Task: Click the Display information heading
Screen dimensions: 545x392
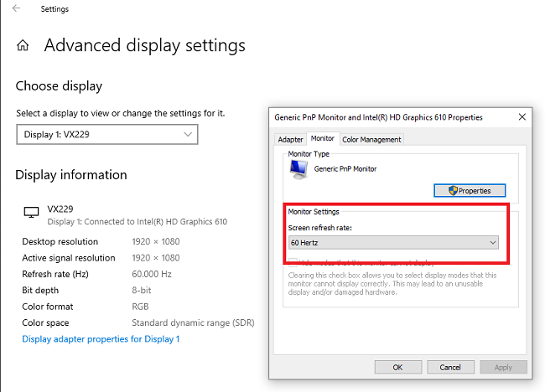Action: (71, 175)
